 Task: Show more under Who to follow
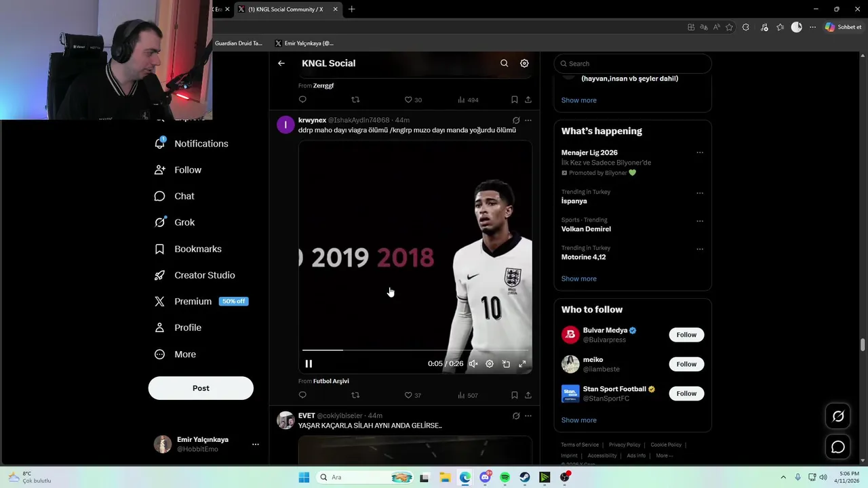click(578, 420)
